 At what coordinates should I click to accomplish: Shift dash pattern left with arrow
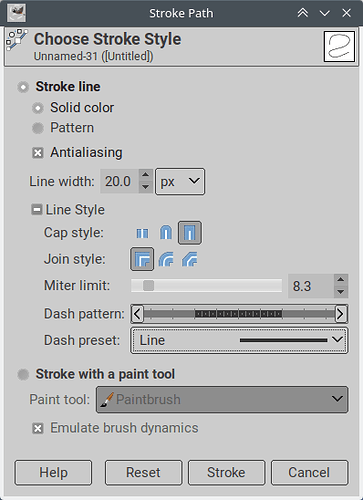[x=137, y=314]
